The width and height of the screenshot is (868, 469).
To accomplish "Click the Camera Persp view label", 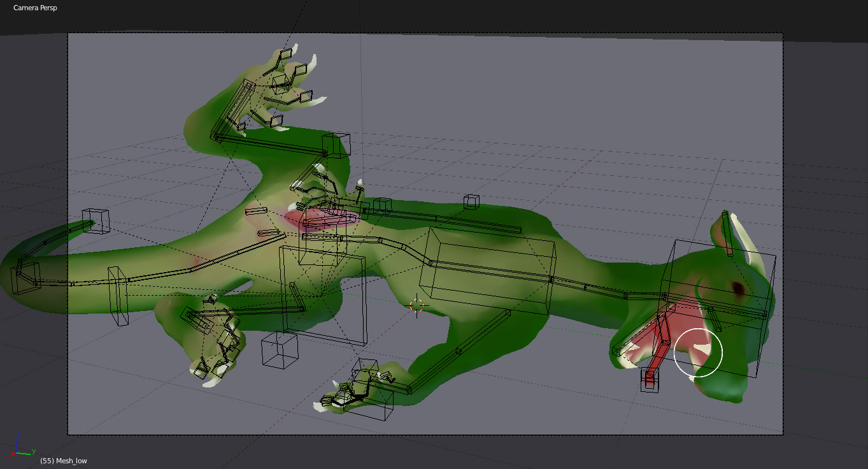I will point(35,8).
